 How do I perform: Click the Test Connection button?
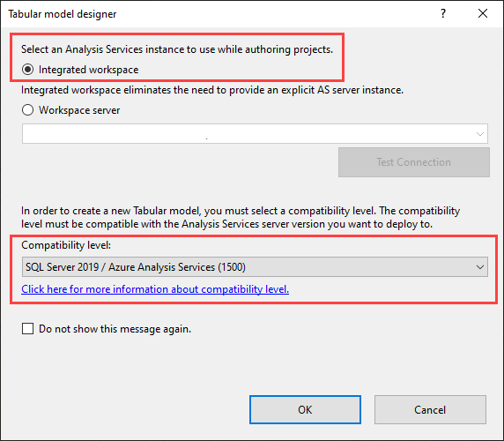(x=414, y=162)
